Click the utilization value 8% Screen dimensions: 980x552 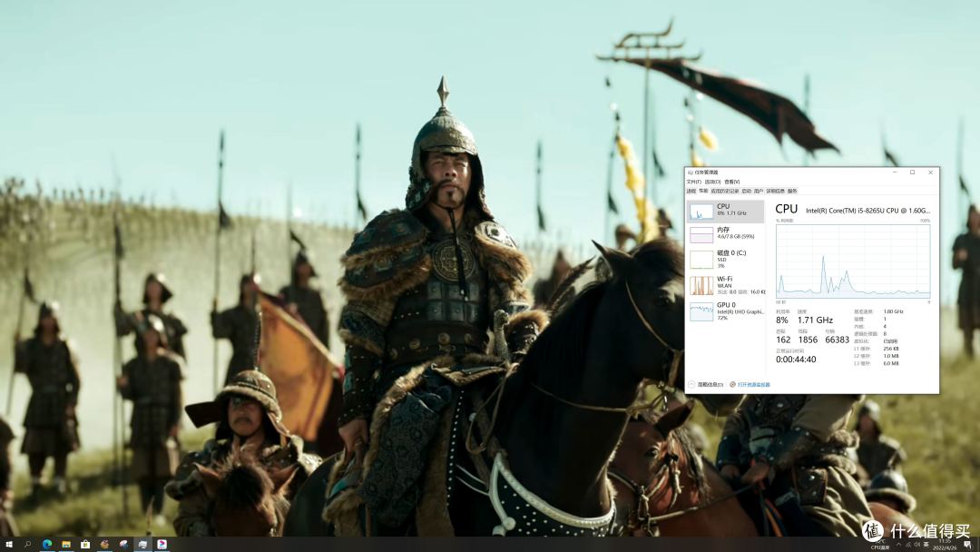[782, 320]
